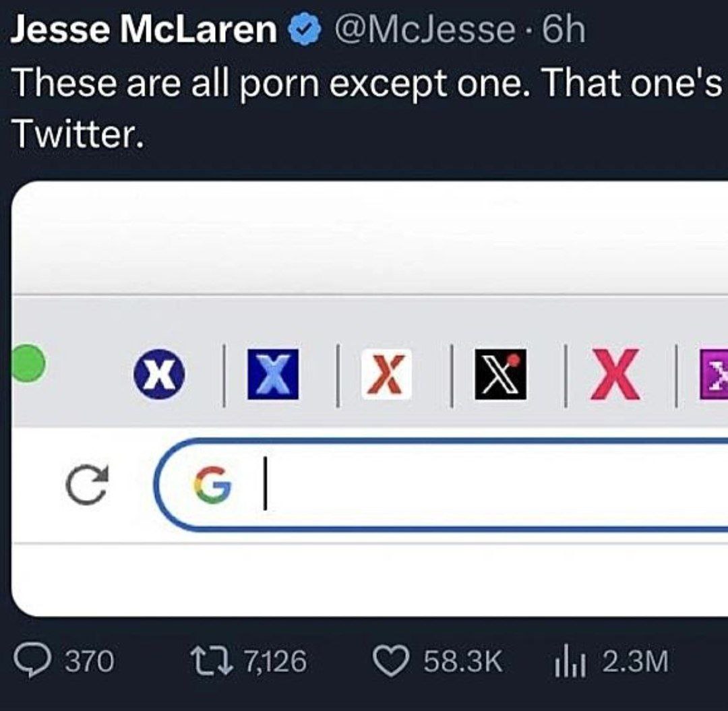Like the tweet with heart icon
The image size is (728, 711).
tap(392, 661)
